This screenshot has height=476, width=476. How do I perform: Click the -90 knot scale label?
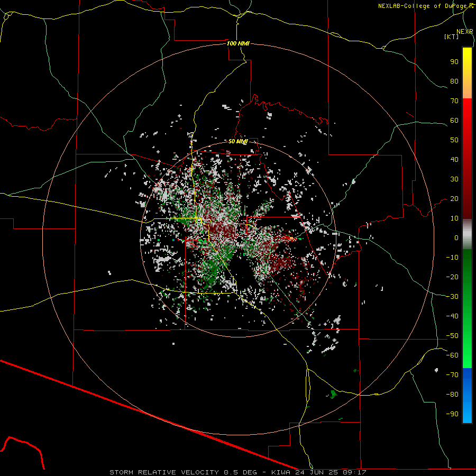coord(452,414)
